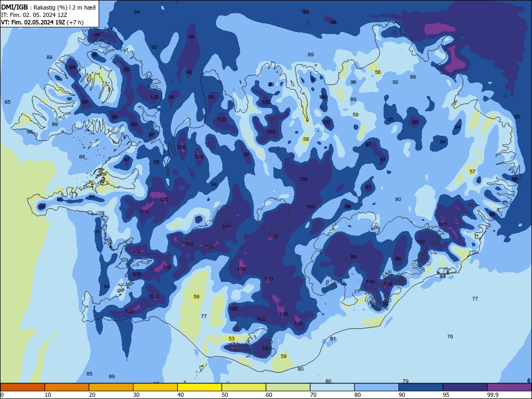Select the 30–40 amber legend swatch
The image size is (532, 399).
point(155,387)
